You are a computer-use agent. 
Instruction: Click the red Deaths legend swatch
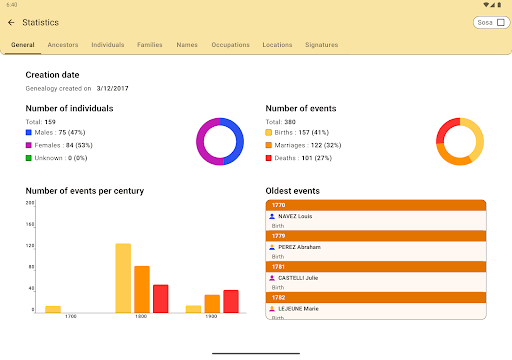tap(269, 158)
